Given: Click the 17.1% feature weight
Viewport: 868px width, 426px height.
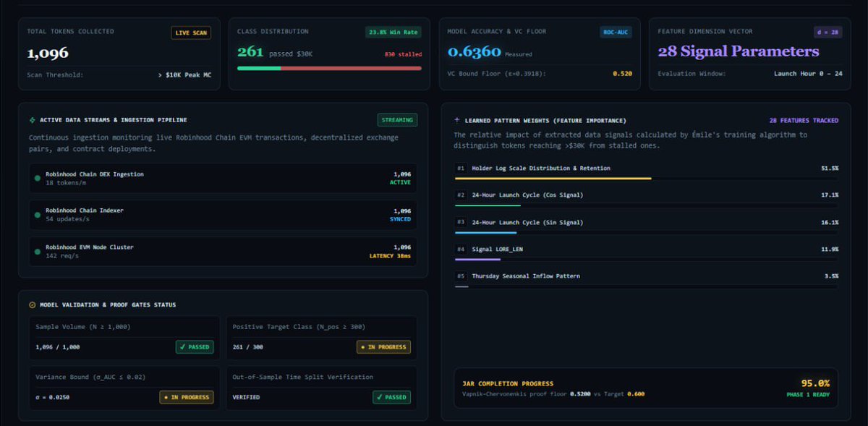Looking at the screenshot, I should point(830,195).
